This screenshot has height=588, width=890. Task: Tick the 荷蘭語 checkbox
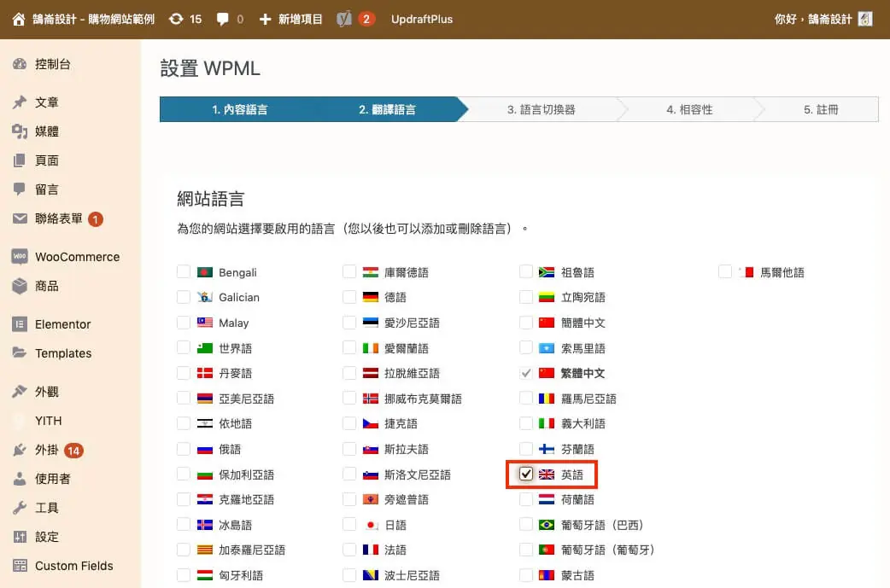(x=525, y=499)
